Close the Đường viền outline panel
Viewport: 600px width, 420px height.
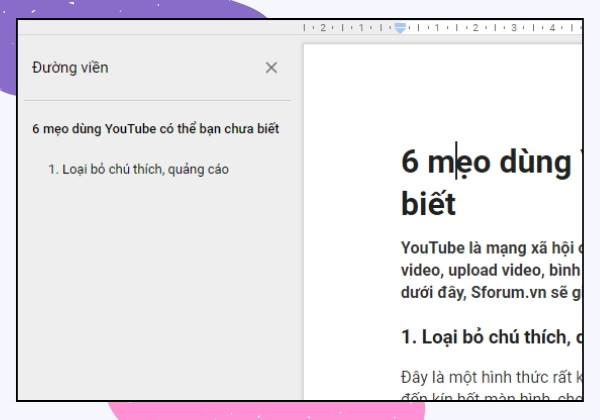click(x=271, y=68)
